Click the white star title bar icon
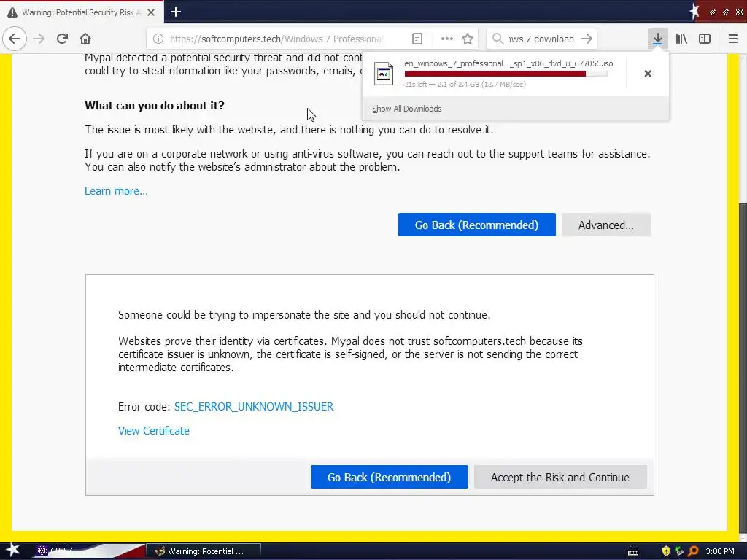This screenshot has height=560, width=747. 694,12
